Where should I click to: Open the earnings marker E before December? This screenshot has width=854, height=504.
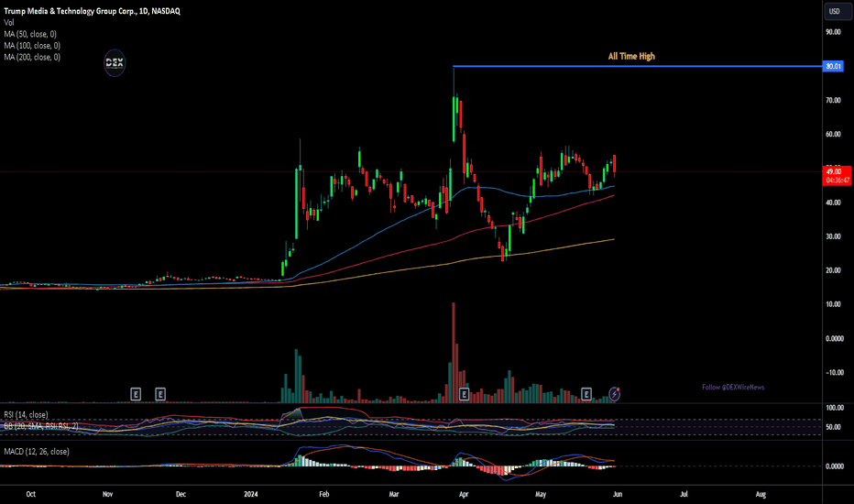point(160,394)
